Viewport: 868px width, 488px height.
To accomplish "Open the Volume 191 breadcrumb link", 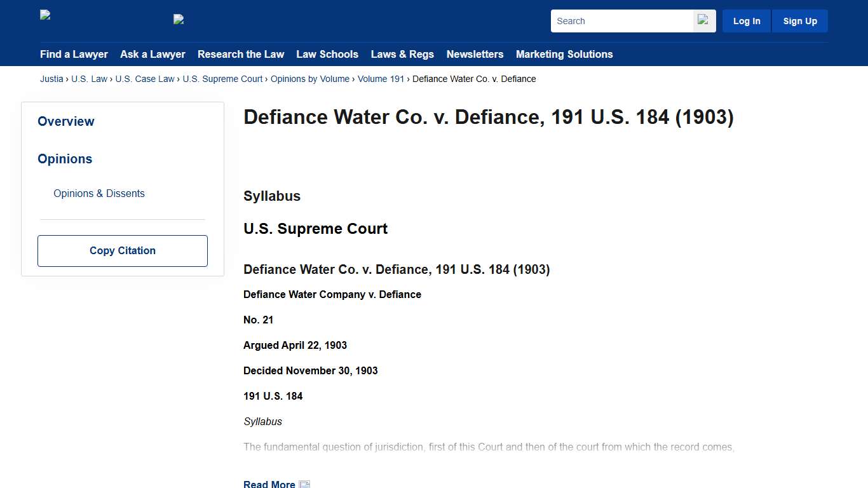I will tap(381, 79).
